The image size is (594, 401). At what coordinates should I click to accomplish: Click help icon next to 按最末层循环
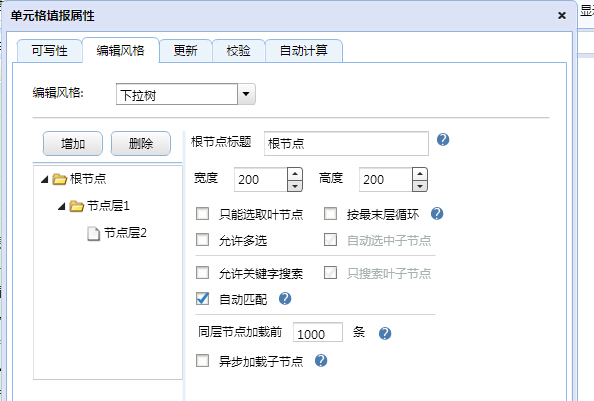pos(437,214)
